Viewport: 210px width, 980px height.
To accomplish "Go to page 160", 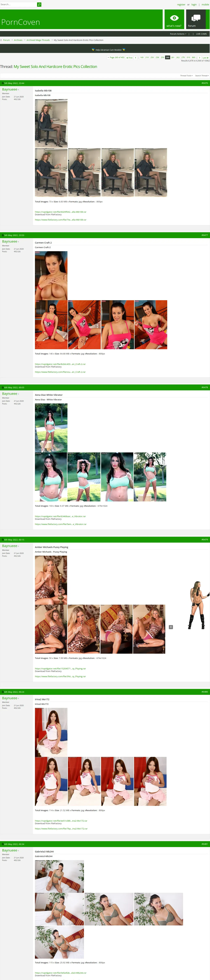I will coord(142,57).
